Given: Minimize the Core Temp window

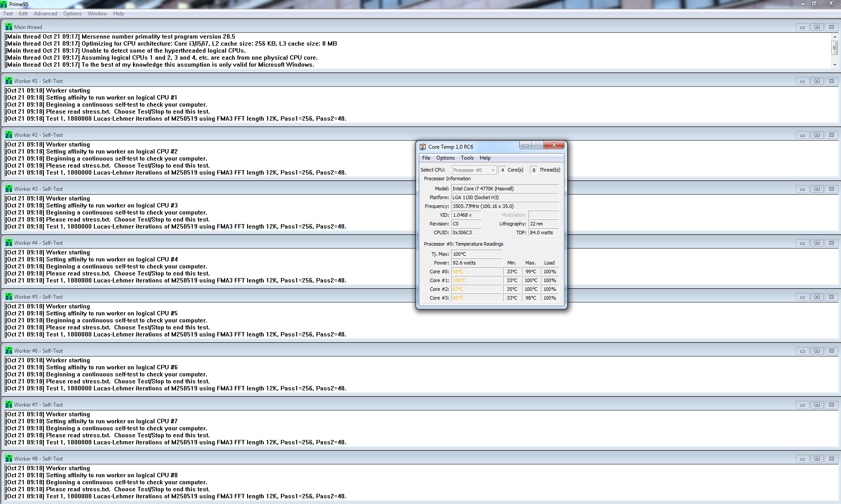Looking at the screenshot, I should pos(525,145).
